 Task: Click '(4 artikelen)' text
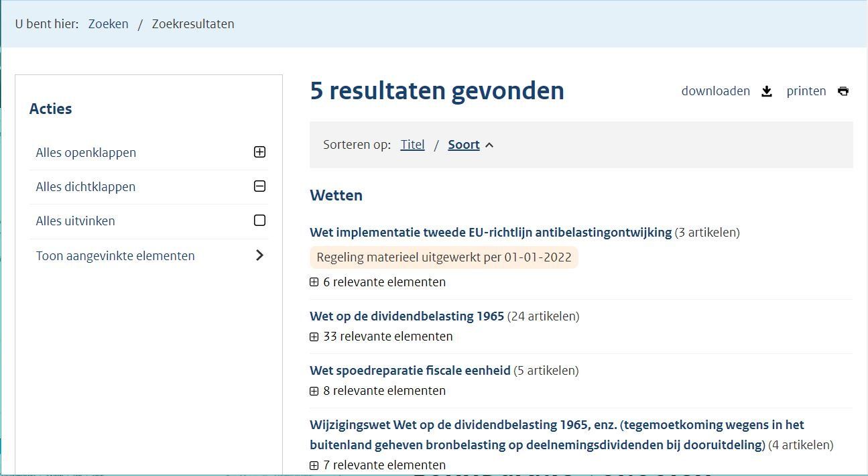pos(801,445)
